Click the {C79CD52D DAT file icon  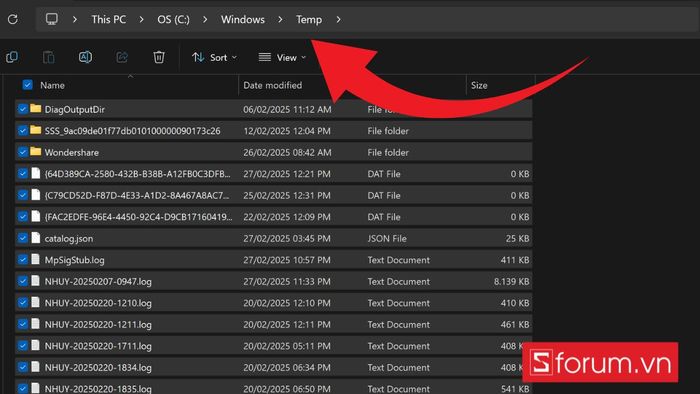point(36,195)
